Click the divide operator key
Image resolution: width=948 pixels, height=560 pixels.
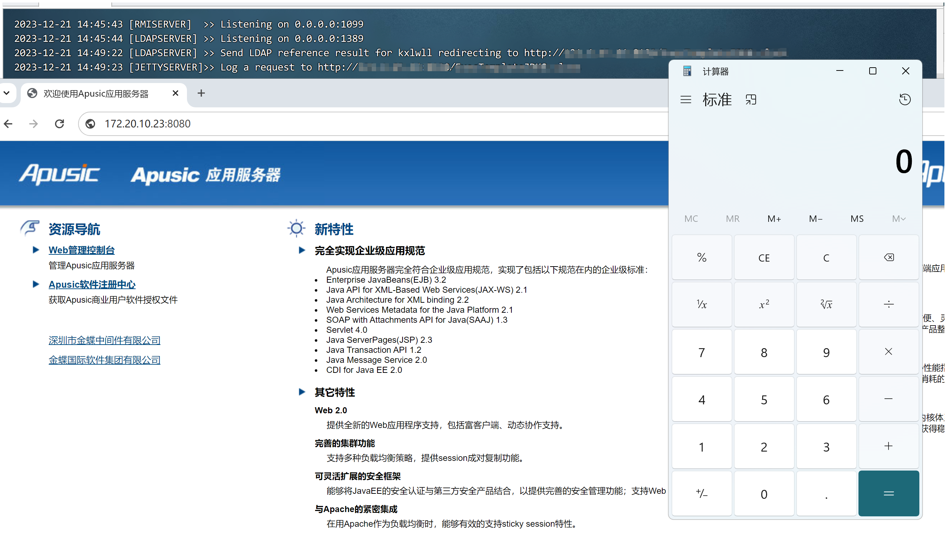click(888, 305)
